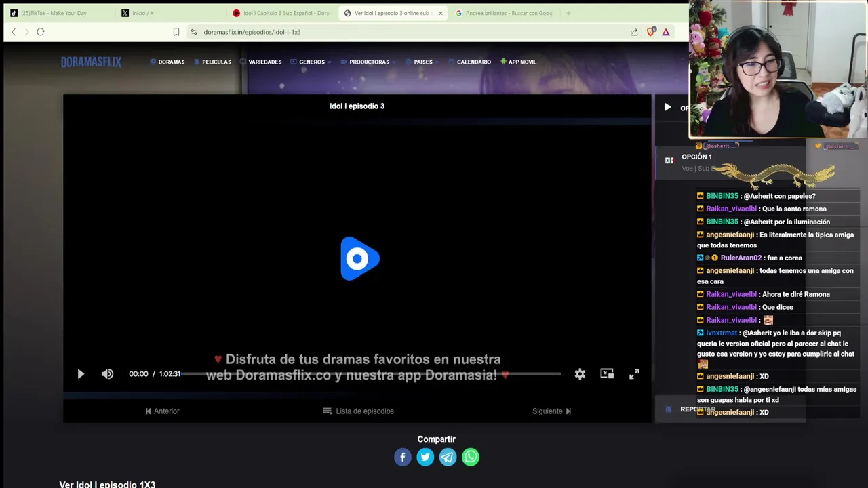Screen dimensions: 868x488
Task: Switch to Idol I Capitulo 3 Sub Español tab
Action: [281, 13]
